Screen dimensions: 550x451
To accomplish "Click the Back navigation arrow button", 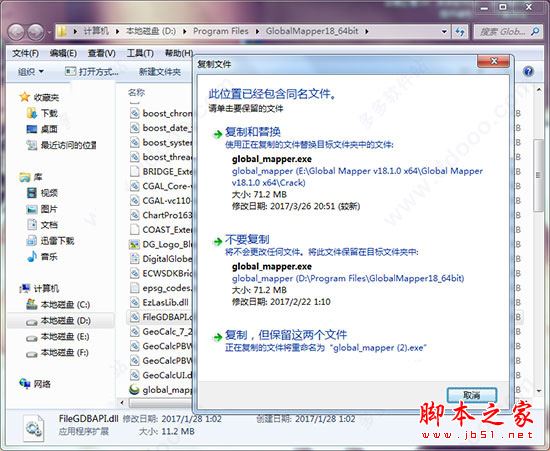I will (x=17, y=32).
